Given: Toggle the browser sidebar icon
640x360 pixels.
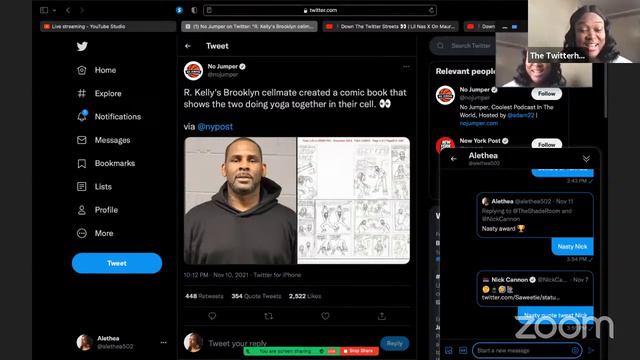Looking at the screenshot, I should pyautogui.click(x=44, y=10).
